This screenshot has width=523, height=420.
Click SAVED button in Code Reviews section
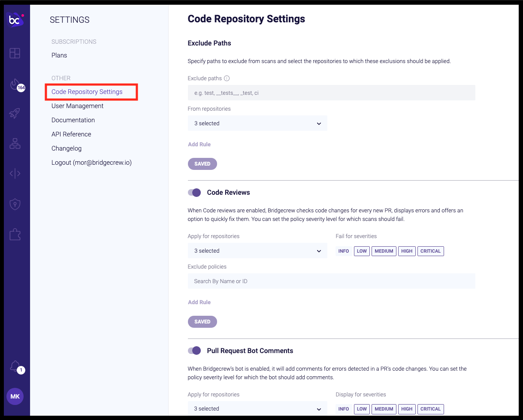(203, 322)
